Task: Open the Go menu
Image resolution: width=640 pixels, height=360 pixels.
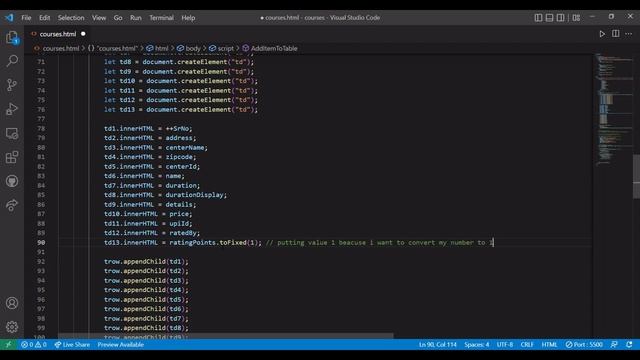Action: pos(118,18)
